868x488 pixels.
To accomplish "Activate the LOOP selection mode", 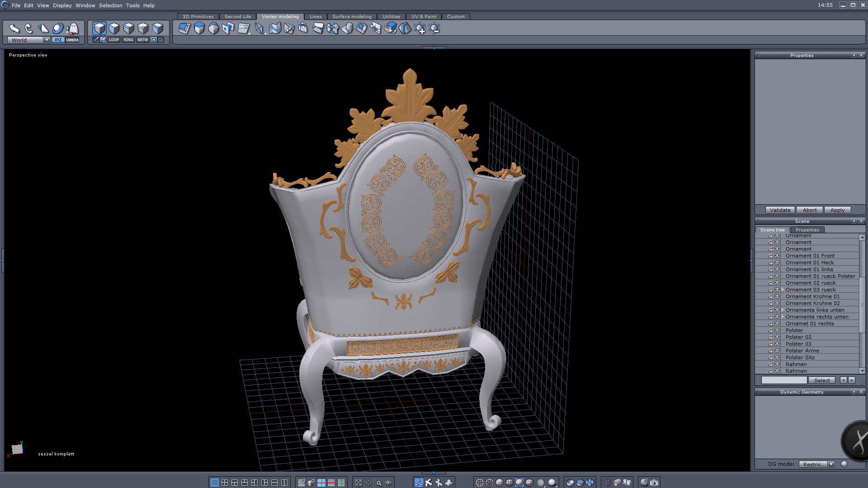I will pos(113,40).
